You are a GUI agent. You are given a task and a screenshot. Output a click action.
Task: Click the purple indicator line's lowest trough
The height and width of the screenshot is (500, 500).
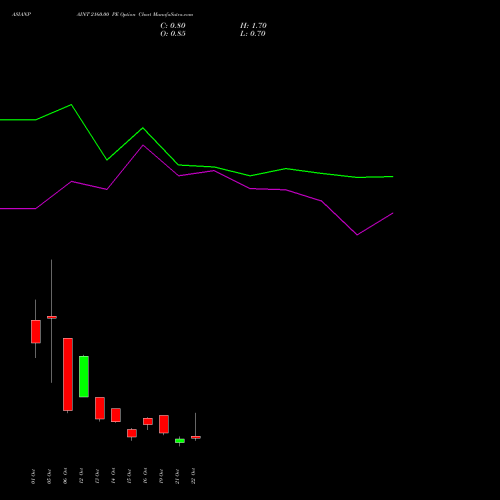pos(357,235)
